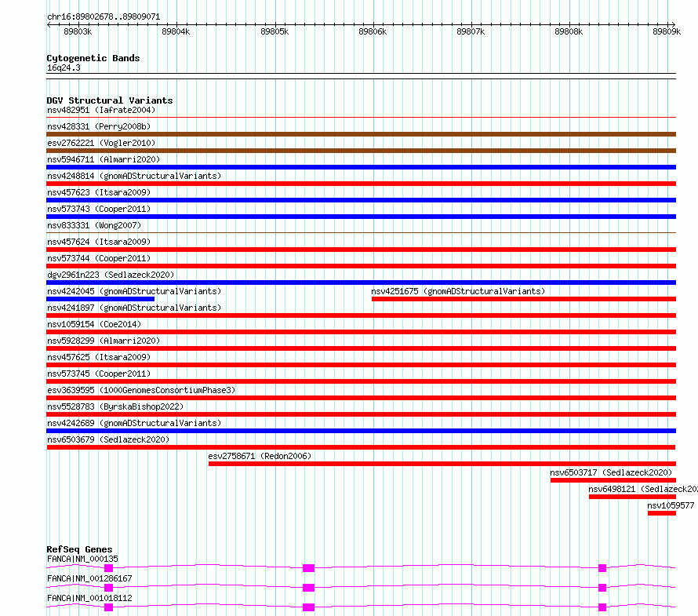Click the 89807k ruler tick label
Image resolution: width=698 pixels, height=616 pixels.
pos(471,31)
